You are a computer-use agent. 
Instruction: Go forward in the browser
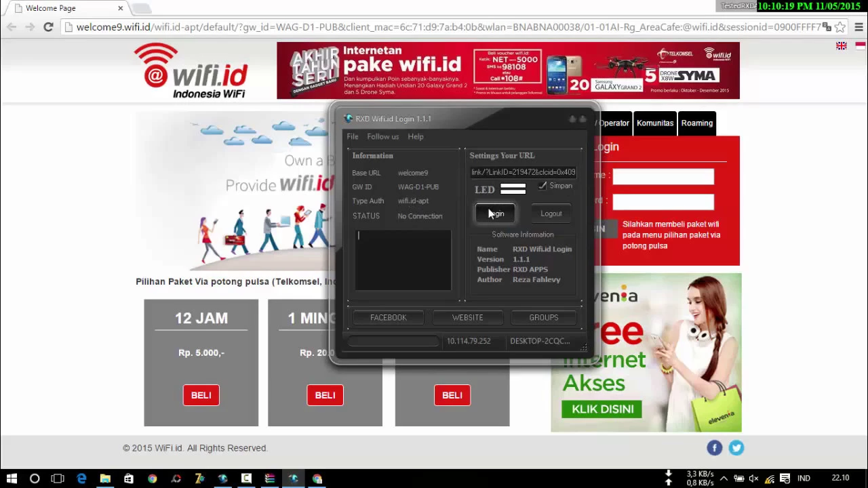click(x=30, y=27)
